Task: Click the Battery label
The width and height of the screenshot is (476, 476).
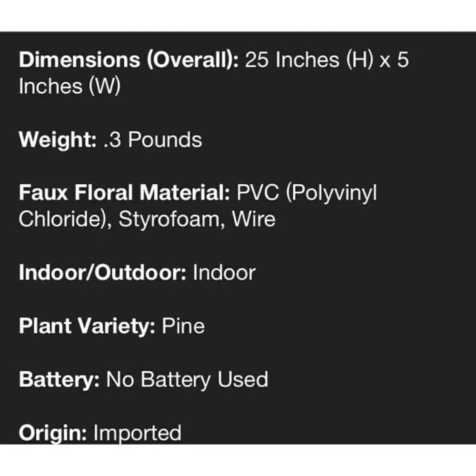Action: tap(59, 380)
